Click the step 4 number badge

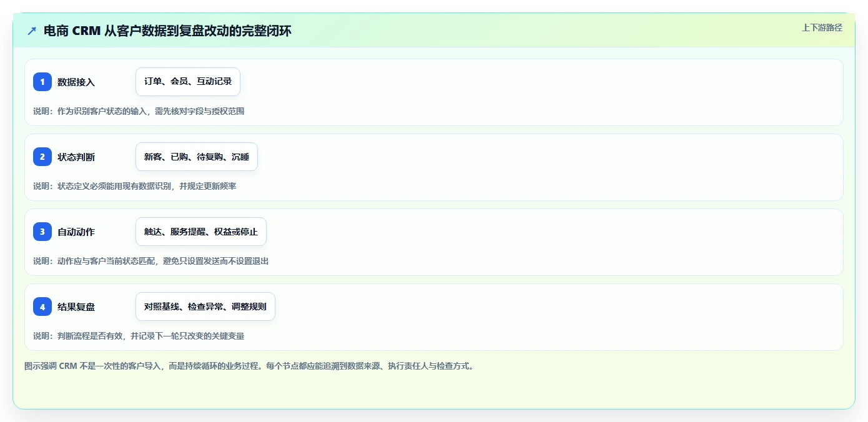(x=42, y=307)
